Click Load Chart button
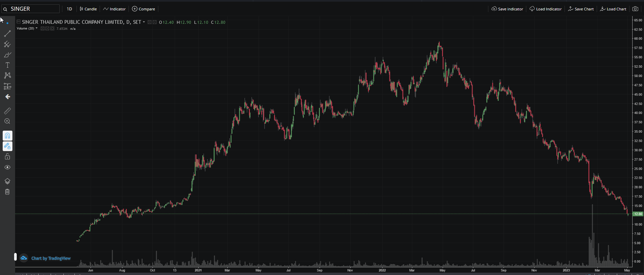 pyautogui.click(x=613, y=9)
